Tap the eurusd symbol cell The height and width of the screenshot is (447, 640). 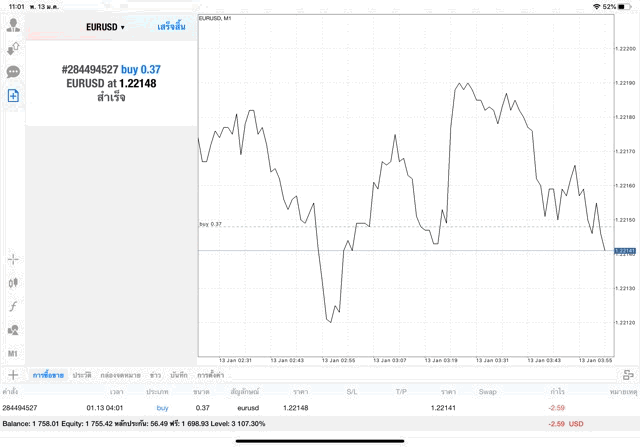tap(248, 408)
